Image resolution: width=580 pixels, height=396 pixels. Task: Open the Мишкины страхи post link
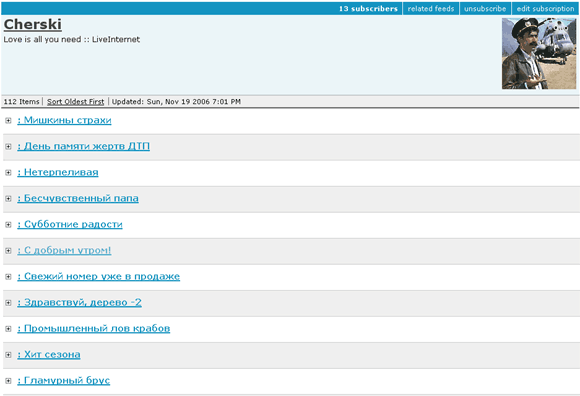tap(64, 120)
